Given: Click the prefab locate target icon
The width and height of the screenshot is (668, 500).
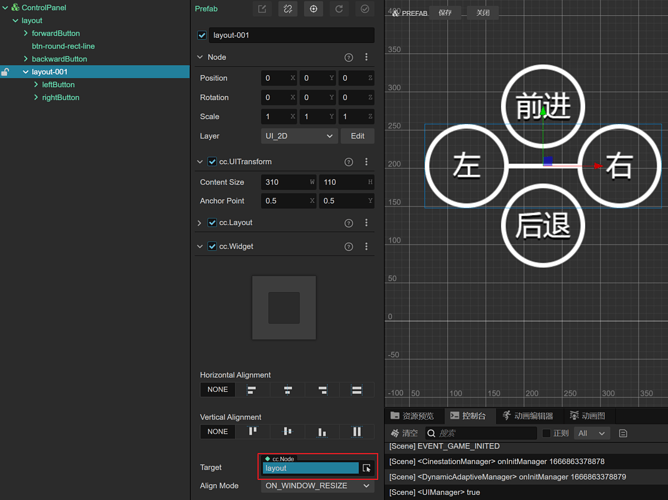Looking at the screenshot, I should click(313, 9).
